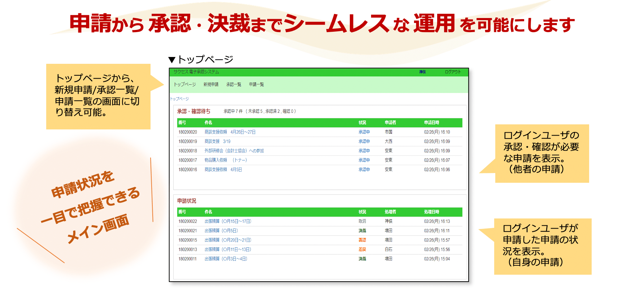Open the 承認一覧 menu item

tap(234, 84)
